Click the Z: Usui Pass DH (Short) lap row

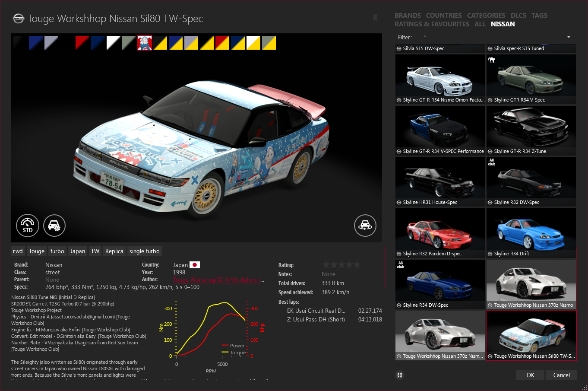coord(335,320)
